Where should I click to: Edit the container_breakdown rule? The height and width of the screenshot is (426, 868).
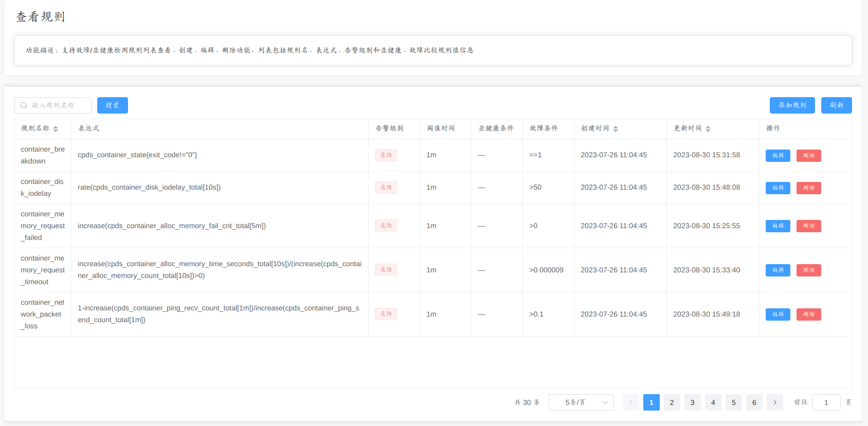777,155
